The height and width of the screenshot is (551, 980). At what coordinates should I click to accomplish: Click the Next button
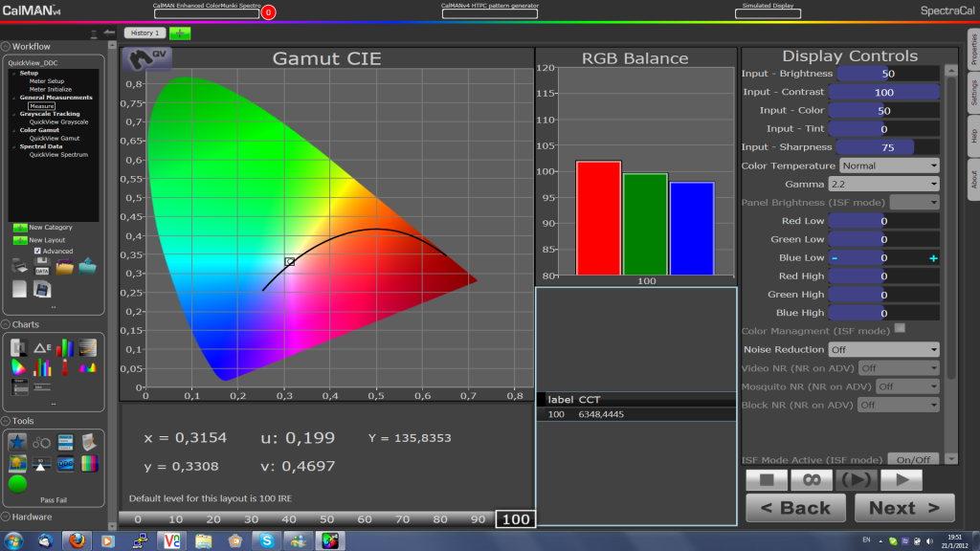[903, 507]
